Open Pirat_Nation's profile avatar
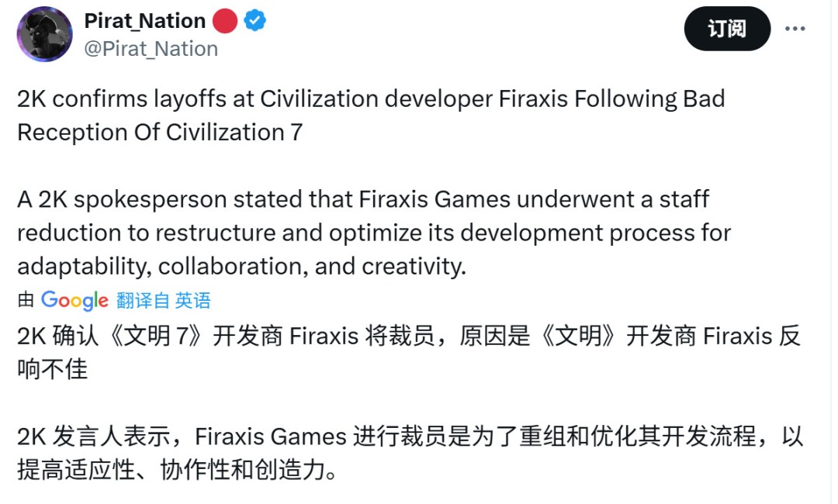The height and width of the screenshot is (504, 838). tap(44, 34)
